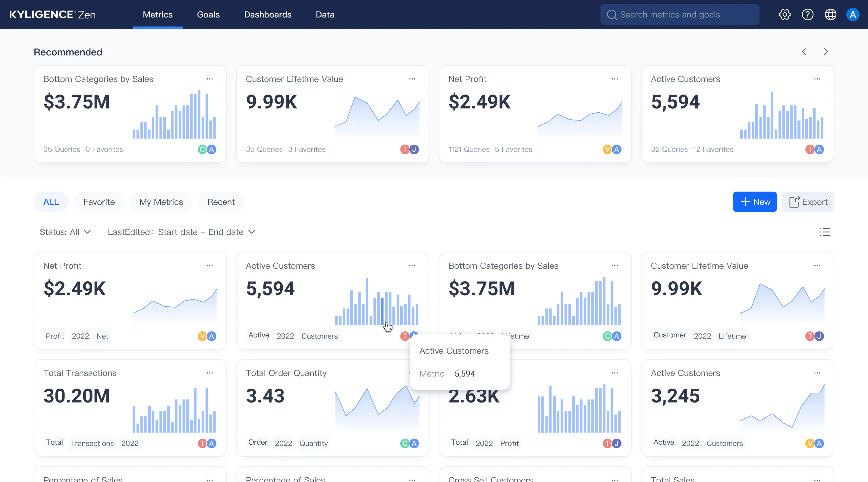Click the Start date field in LastEdited filter
Screen dimensions: 868x482
pyautogui.click(x=178, y=232)
